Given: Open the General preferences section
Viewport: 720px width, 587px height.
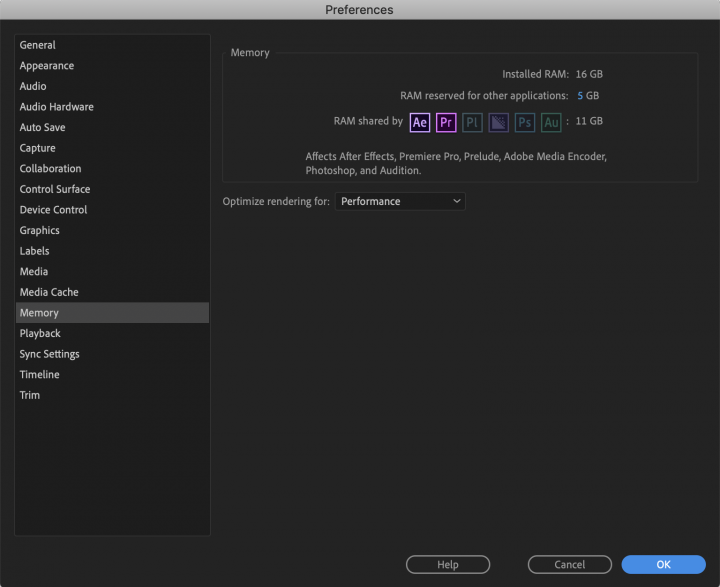Looking at the screenshot, I should tap(112, 45).
